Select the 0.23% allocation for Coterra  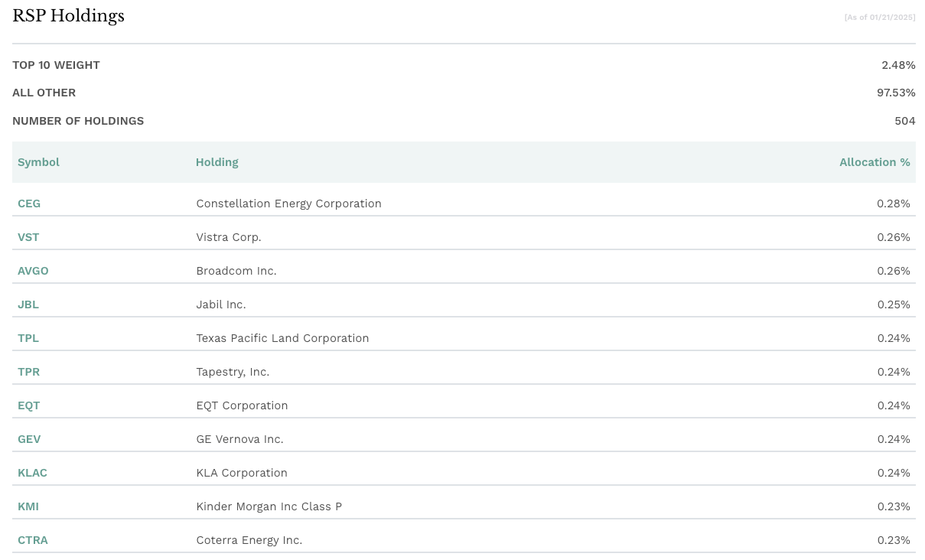[894, 540]
